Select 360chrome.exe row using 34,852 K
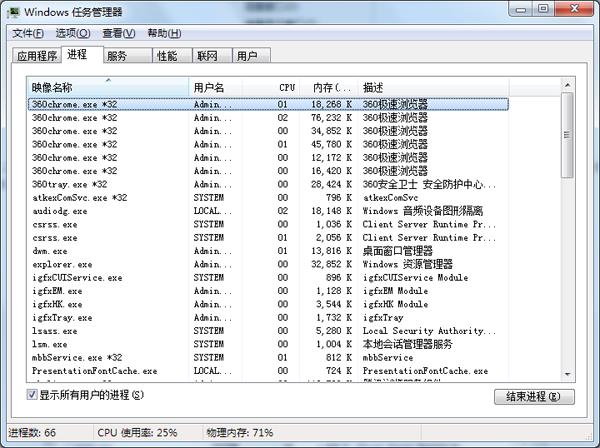This screenshot has height=448, width=600. click(268, 131)
